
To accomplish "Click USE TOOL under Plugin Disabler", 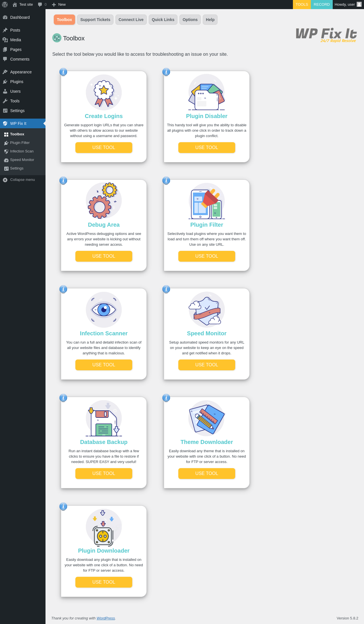I will 207,148.
